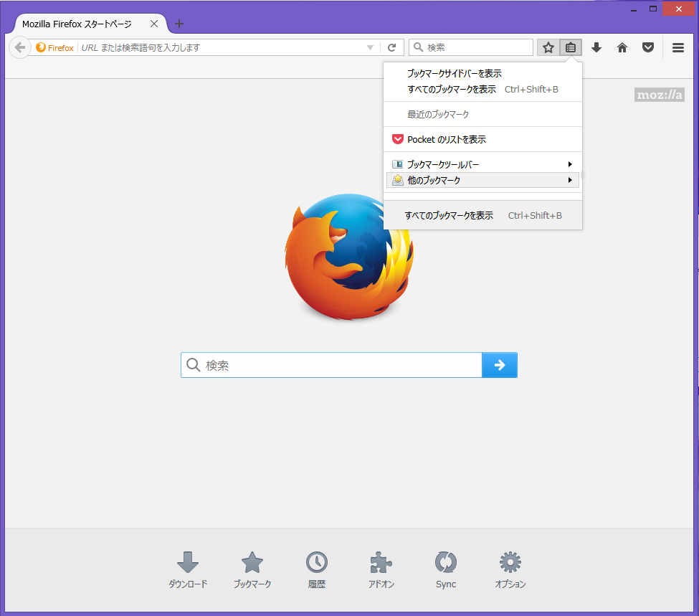Click the Pocket icon in bookmarks menu
The image size is (699, 616).
pyautogui.click(x=398, y=140)
